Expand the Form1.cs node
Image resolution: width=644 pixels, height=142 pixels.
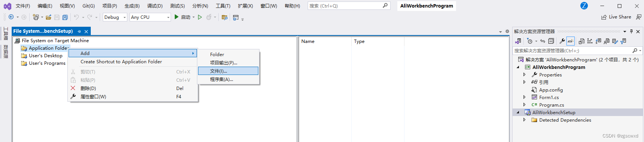524,97
